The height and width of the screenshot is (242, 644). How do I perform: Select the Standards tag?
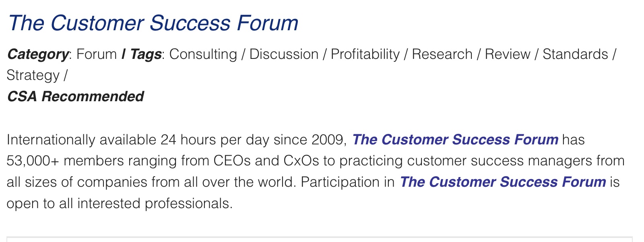pos(575,54)
